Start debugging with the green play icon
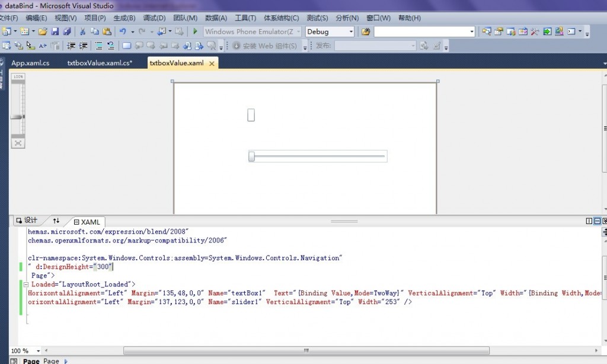The height and width of the screenshot is (364, 607). click(x=195, y=31)
